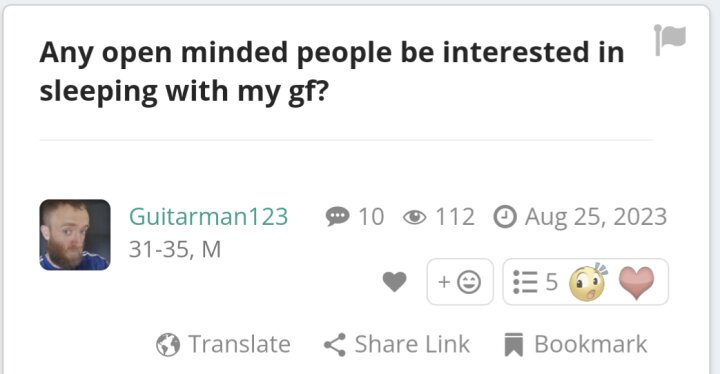The image size is (720, 374).
Task: Share link to this post
Action: point(397,344)
